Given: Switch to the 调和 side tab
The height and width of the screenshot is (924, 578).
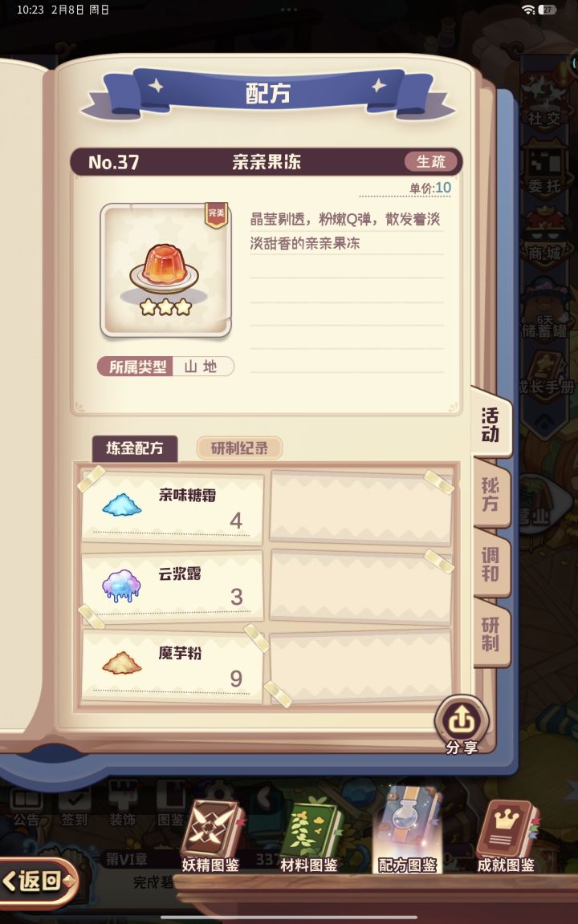Looking at the screenshot, I should (490, 564).
